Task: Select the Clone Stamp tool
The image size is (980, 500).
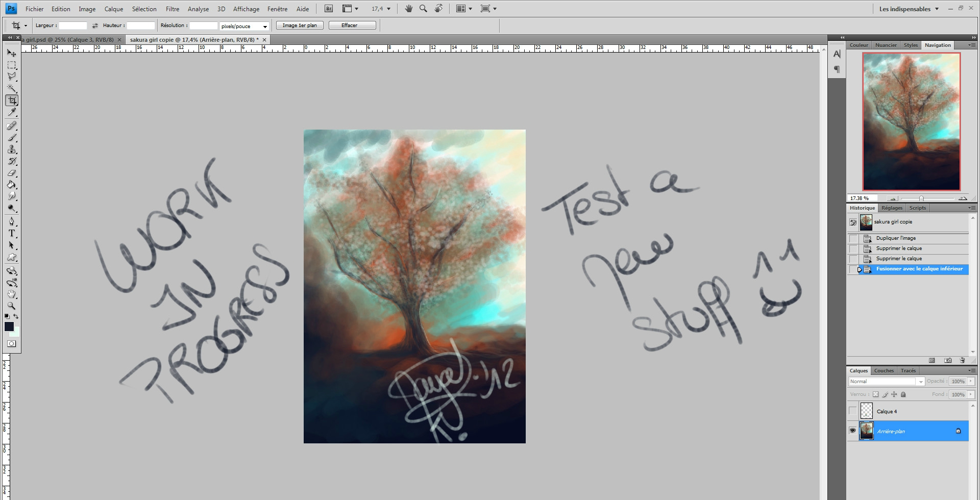Action: point(12,149)
